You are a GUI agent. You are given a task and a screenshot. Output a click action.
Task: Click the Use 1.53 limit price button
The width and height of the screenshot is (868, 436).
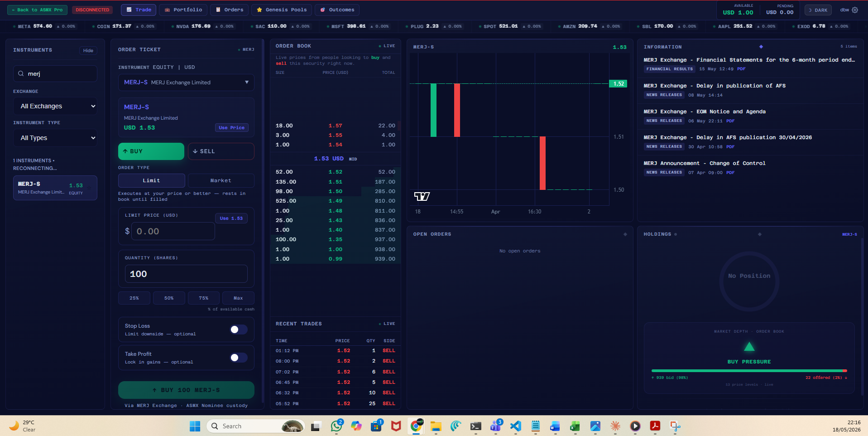231,218
